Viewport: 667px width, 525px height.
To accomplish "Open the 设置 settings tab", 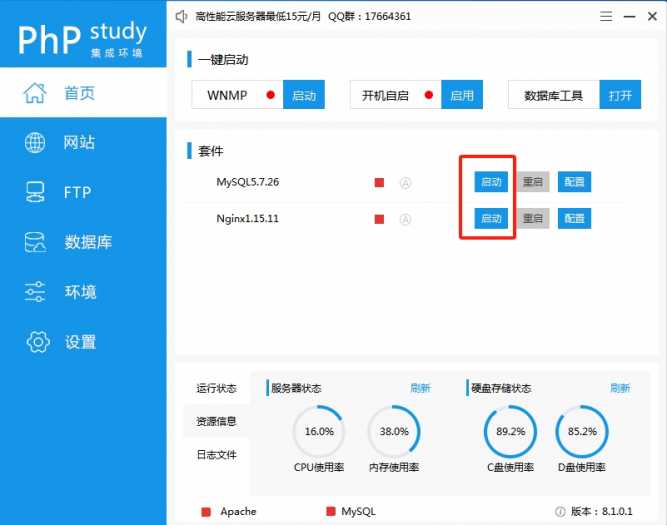I will coord(83,342).
